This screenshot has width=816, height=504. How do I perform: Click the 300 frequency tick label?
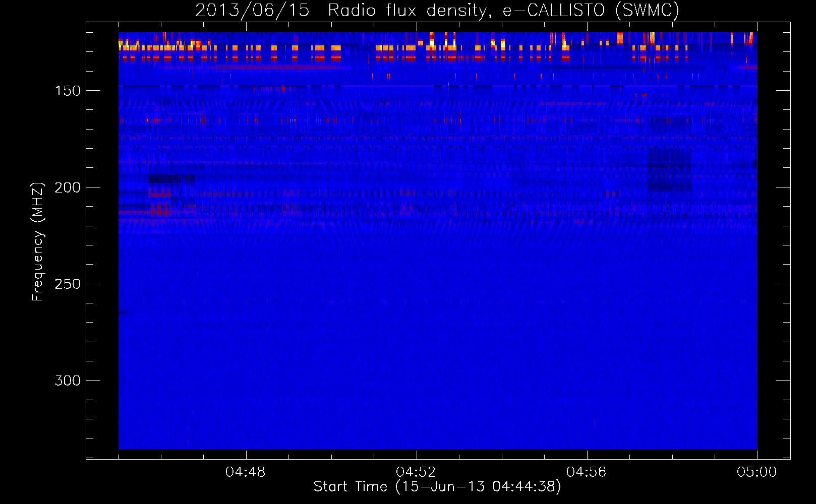68,381
